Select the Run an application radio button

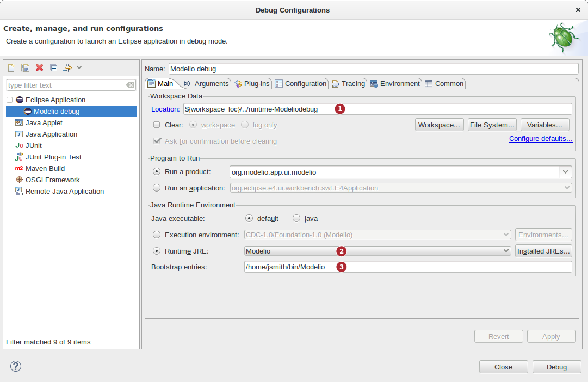(x=157, y=188)
